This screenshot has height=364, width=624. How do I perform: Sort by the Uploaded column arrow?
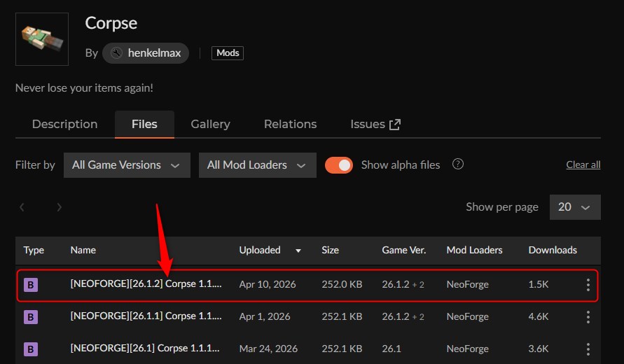pyautogui.click(x=299, y=251)
